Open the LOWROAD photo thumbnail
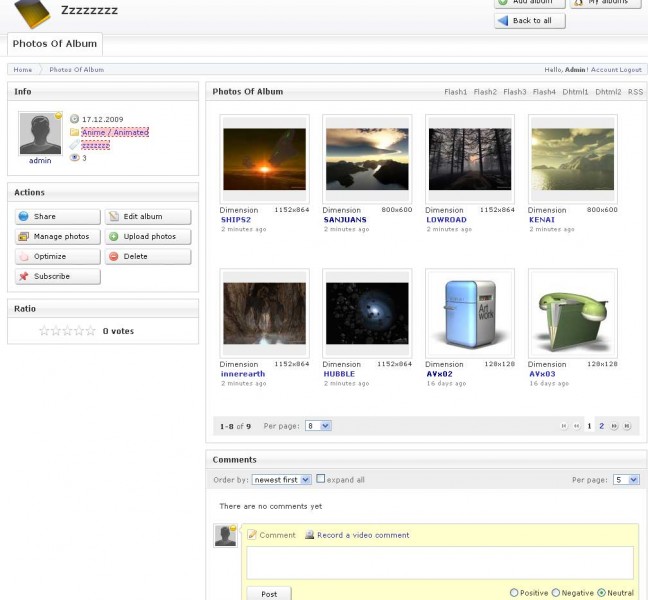Image resolution: width=648 pixels, height=600 pixels. coord(470,159)
